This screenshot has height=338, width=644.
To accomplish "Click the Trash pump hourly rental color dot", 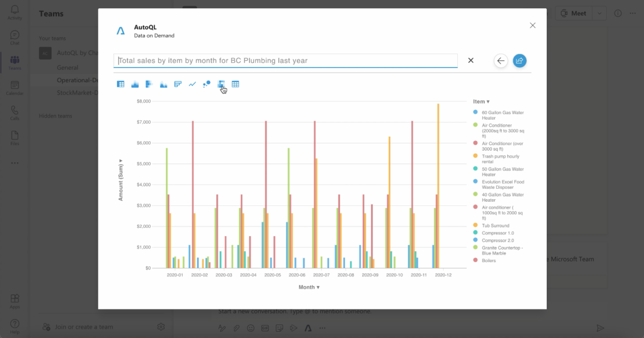I will (475, 156).
